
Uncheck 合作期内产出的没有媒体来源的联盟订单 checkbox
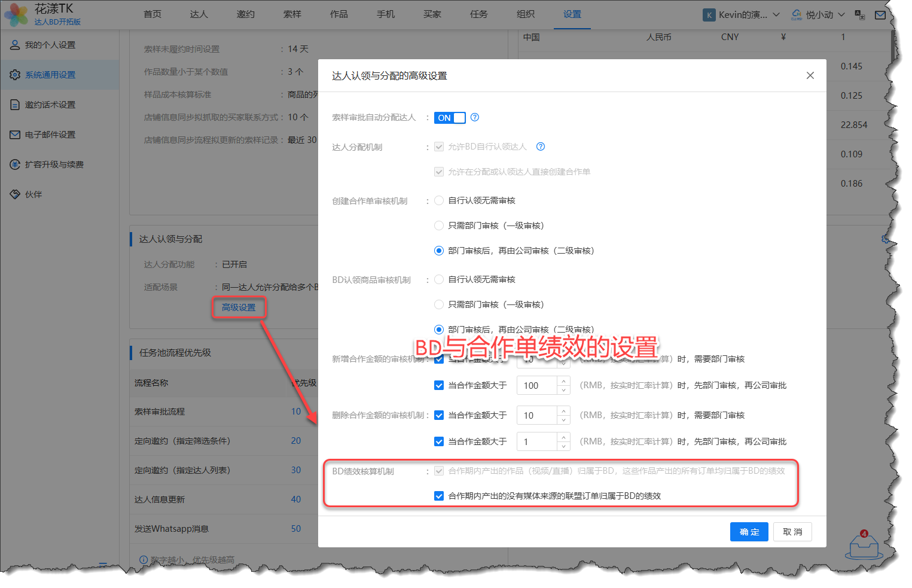tap(439, 496)
